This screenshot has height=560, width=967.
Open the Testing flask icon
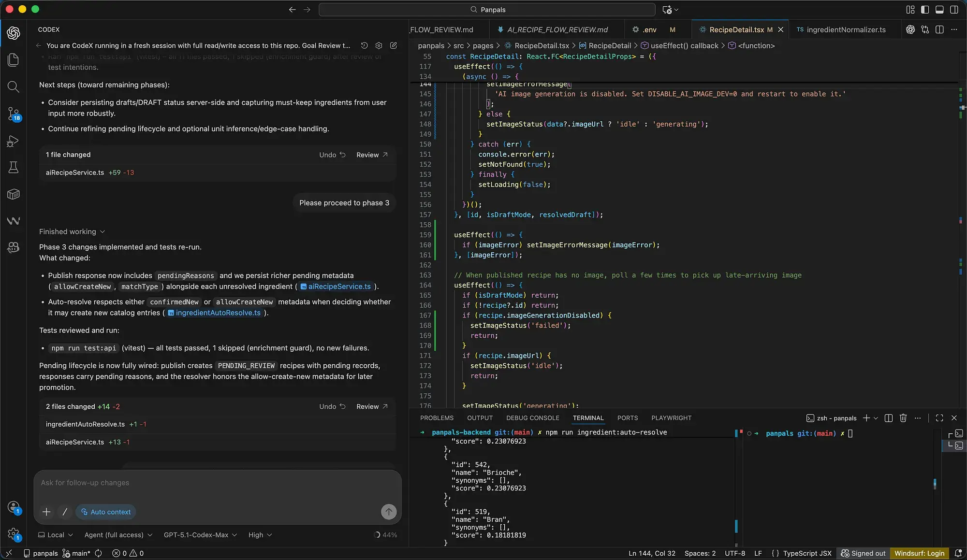pyautogui.click(x=14, y=168)
